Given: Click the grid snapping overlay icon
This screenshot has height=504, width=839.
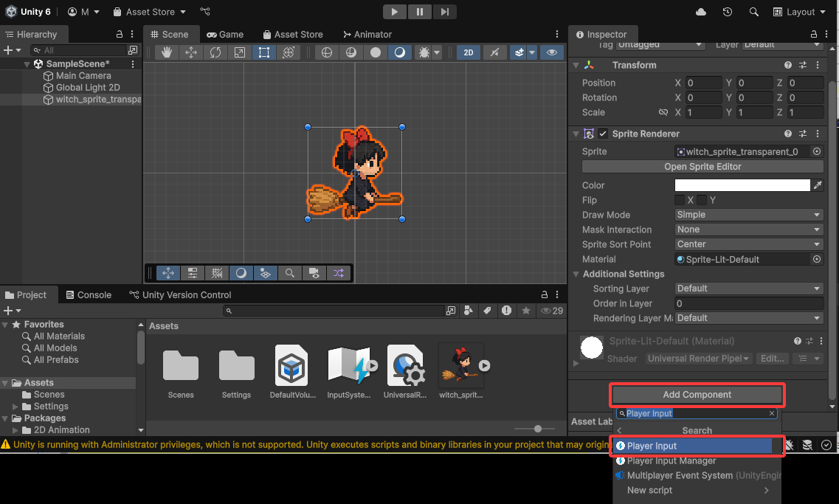Looking at the screenshot, I should 217,273.
